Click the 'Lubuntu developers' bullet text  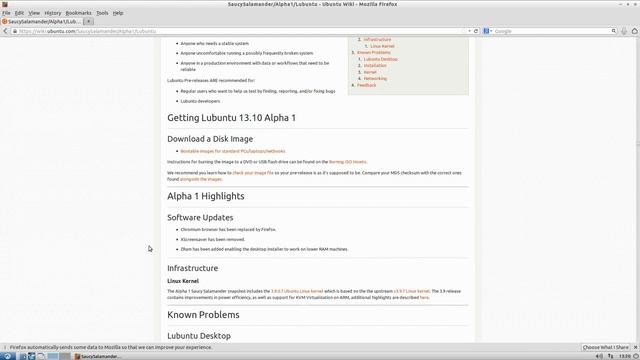(200, 101)
